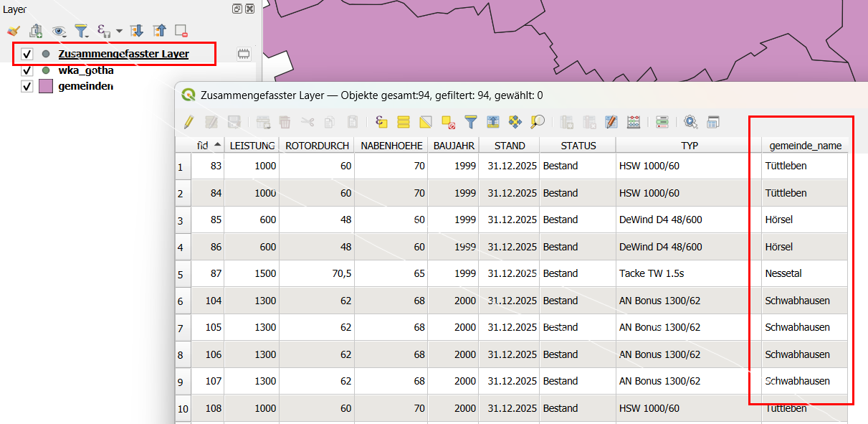The height and width of the screenshot is (424, 868).
Task: Sort by the fid column header
Action: (208, 146)
